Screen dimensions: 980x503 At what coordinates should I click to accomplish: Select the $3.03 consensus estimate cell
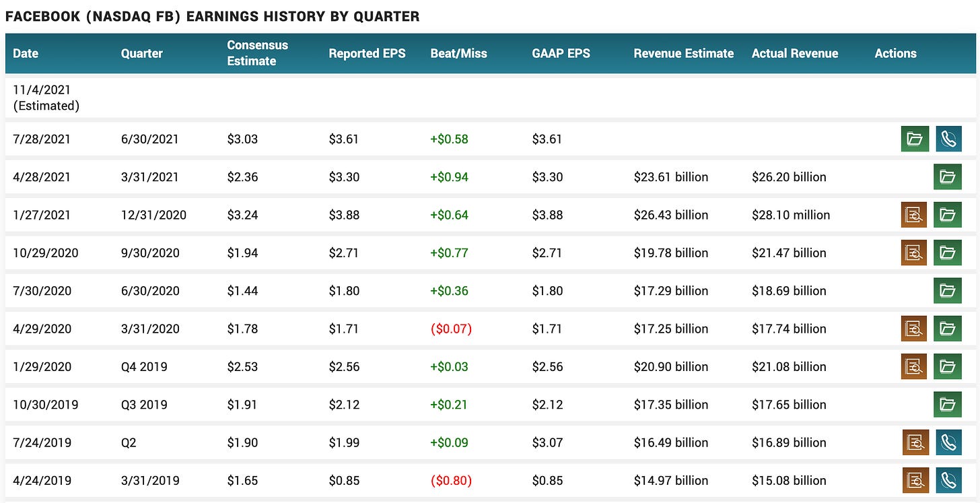242,139
